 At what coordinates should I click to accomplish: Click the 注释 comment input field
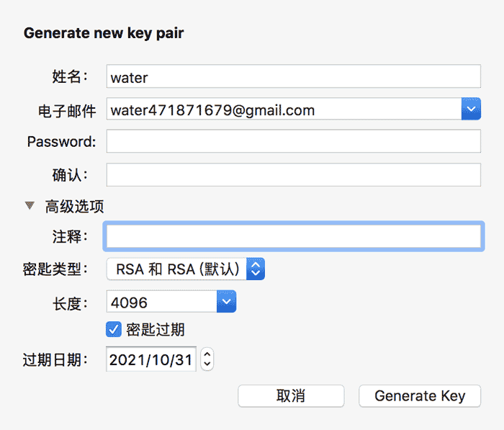[x=293, y=236]
